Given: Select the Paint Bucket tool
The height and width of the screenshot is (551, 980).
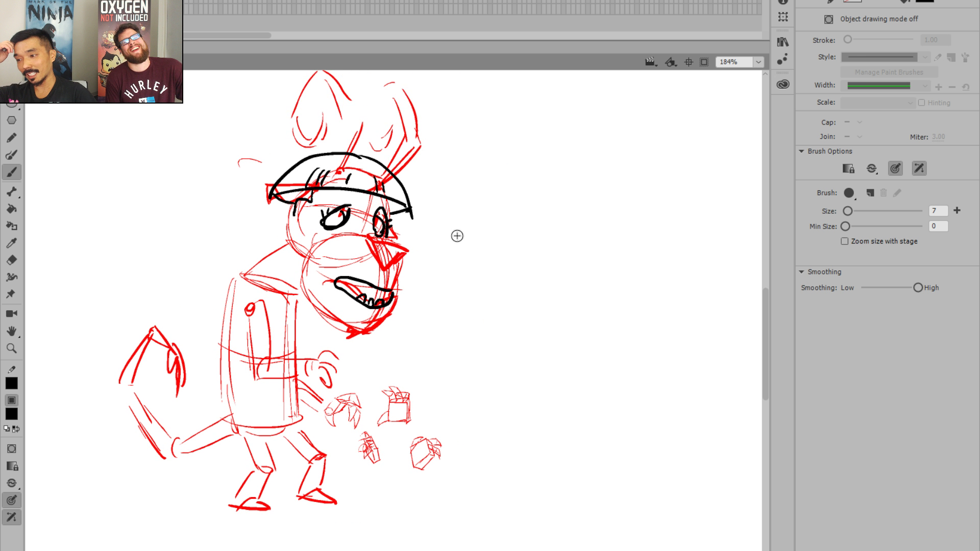Looking at the screenshot, I should point(11,209).
